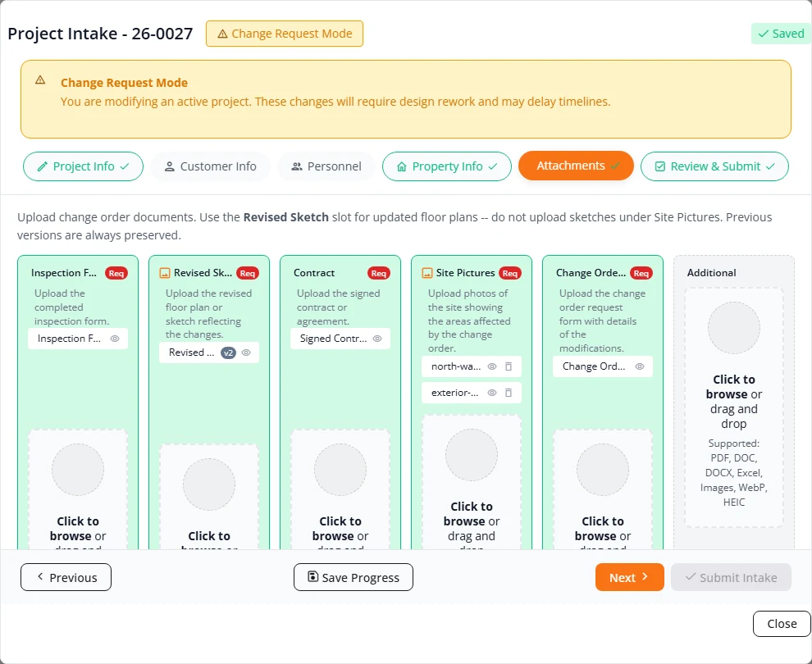Image resolution: width=812 pixels, height=664 pixels.
Task: Go back with the Previous button
Action: pyautogui.click(x=66, y=577)
